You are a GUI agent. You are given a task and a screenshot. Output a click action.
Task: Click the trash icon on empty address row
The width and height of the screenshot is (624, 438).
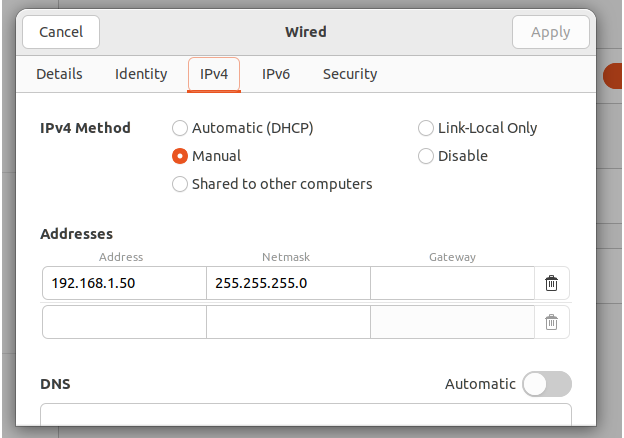551,322
